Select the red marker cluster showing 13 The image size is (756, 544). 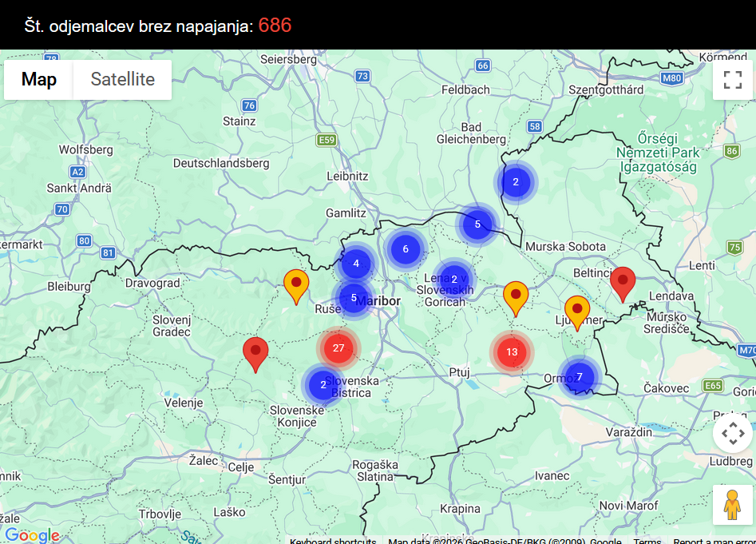click(x=511, y=351)
